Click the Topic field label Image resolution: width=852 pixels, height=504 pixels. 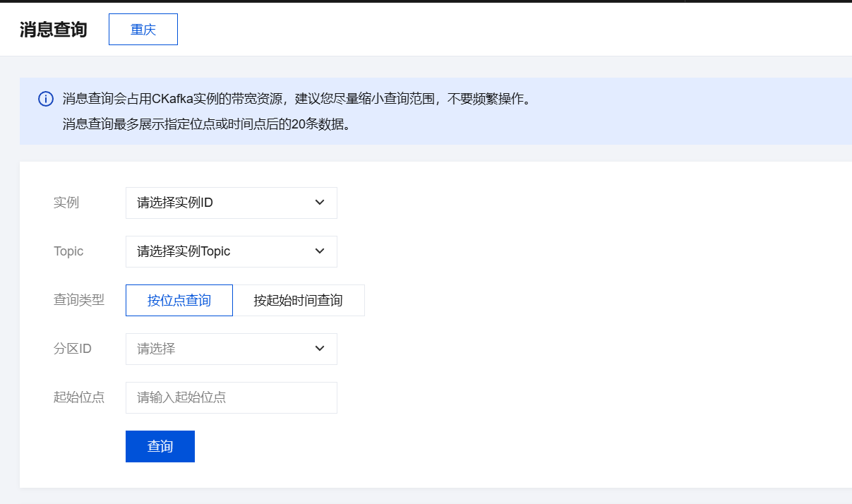click(x=68, y=251)
